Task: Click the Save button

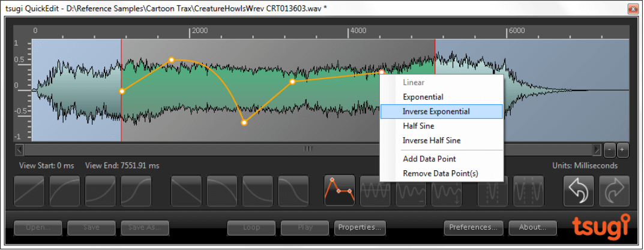Action: click(91, 227)
